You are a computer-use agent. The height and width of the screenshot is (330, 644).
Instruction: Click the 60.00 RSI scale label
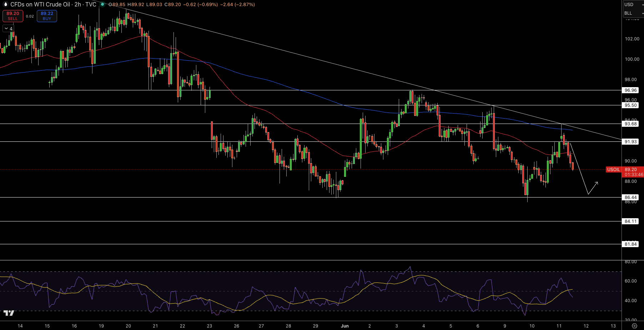(x=631, y=281)
